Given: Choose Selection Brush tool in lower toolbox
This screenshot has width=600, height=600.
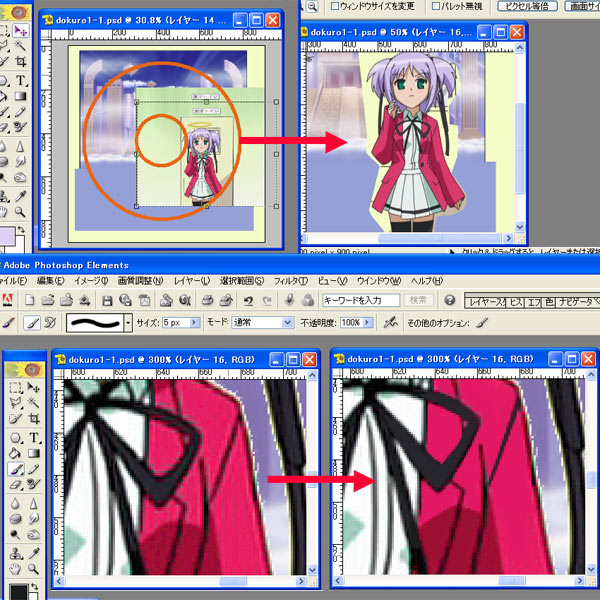Looking at the screenshot, I should [16, 418].
